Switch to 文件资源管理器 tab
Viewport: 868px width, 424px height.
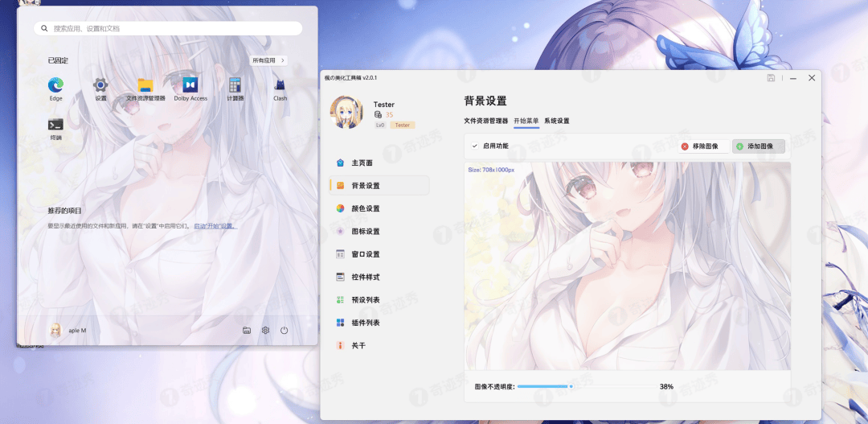pos(485,121)
